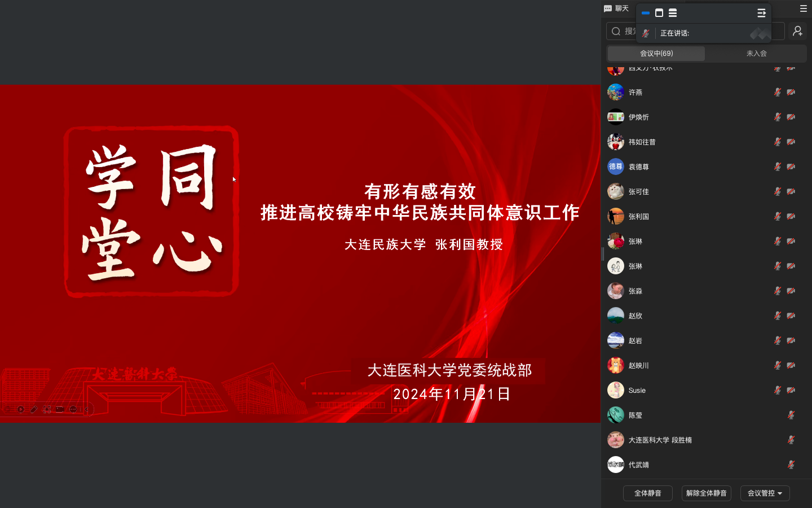The image size is (812, 508).
Task: Collapse slide toolbar with the left chevron
Action: 87,409
